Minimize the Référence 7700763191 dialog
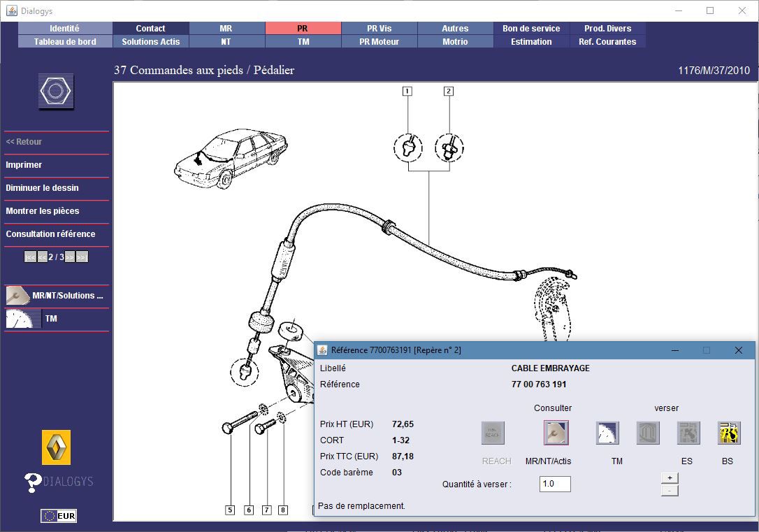 [675, 350]
